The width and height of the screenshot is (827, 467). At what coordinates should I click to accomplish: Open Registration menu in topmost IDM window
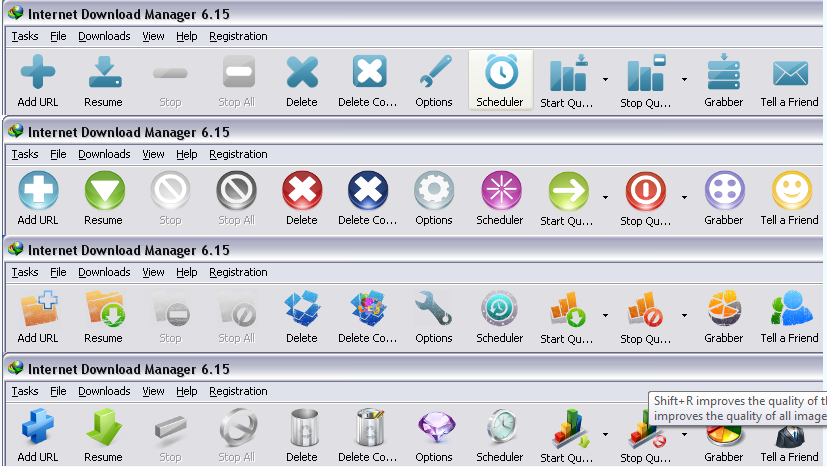point(238,36)
